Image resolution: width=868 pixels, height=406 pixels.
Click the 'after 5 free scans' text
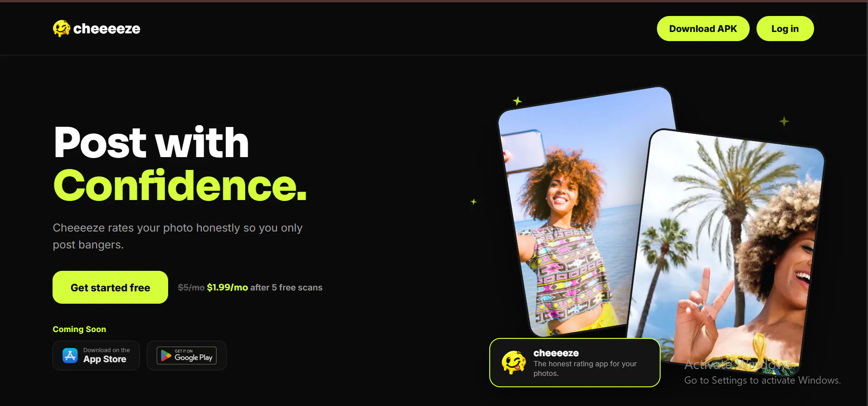coord(286,287)
